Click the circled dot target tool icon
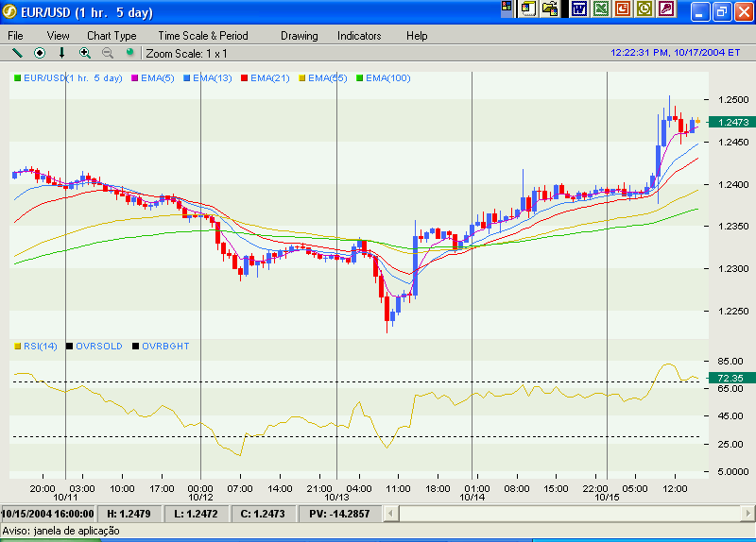The width and height of the screenshot is (756, 542). pos(40,53)
